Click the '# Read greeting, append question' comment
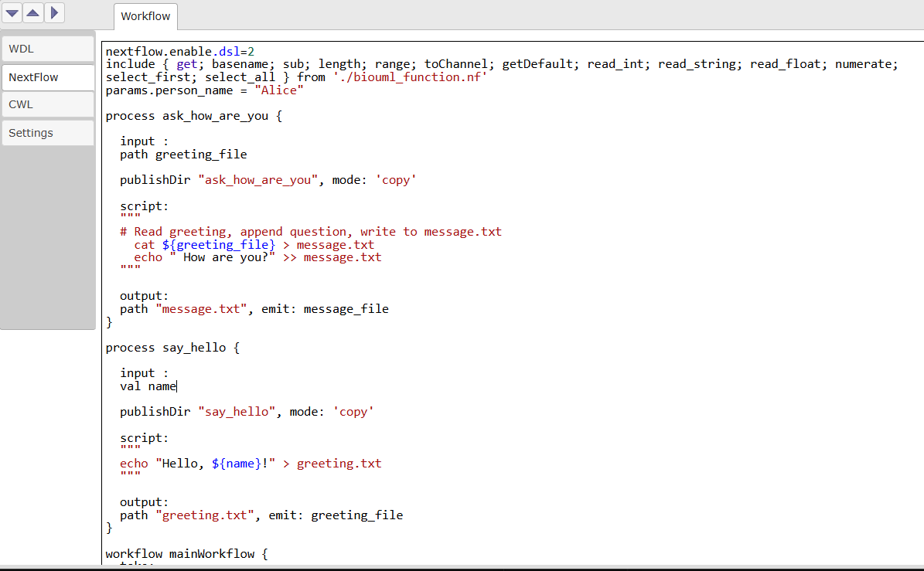This screenshot has height=571, width=924. 311,232
